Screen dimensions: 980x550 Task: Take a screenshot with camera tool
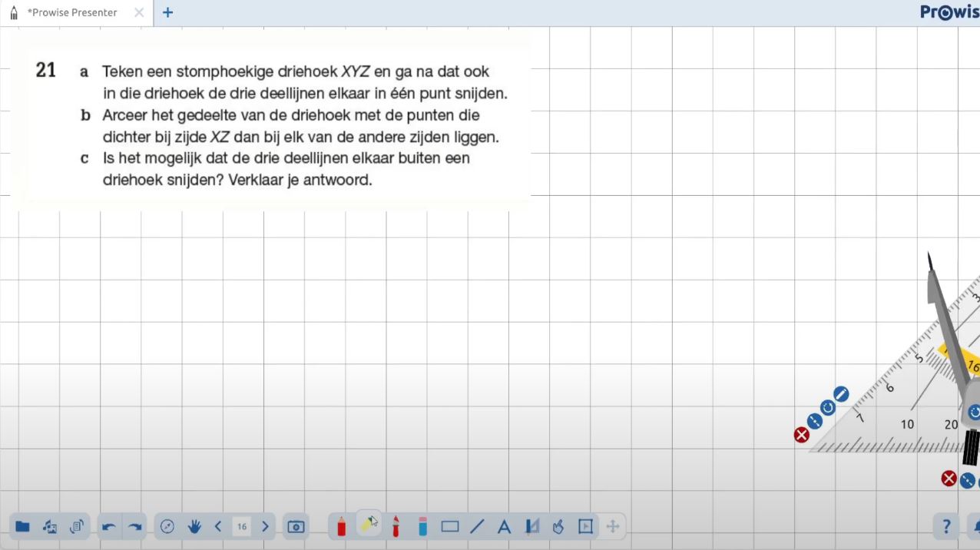click(x=296, y=526)
